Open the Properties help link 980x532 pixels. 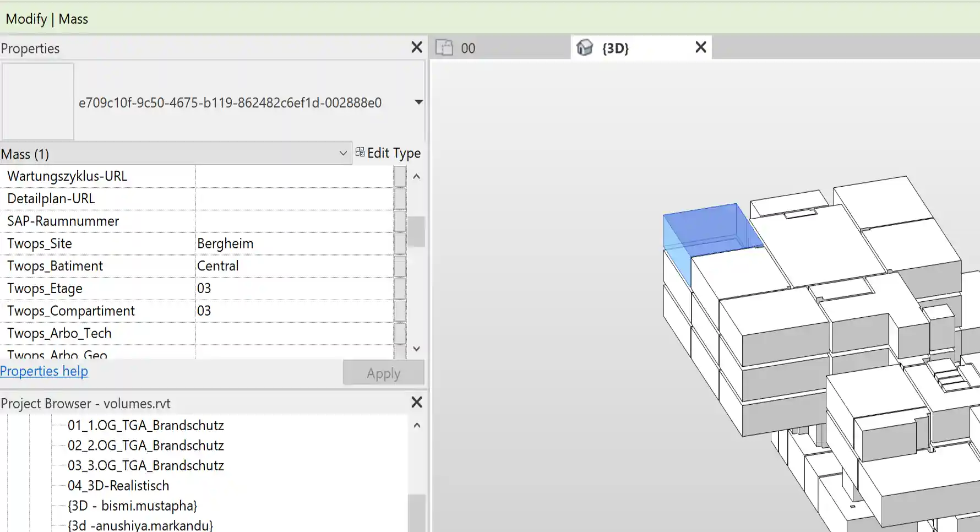[44, 371]
